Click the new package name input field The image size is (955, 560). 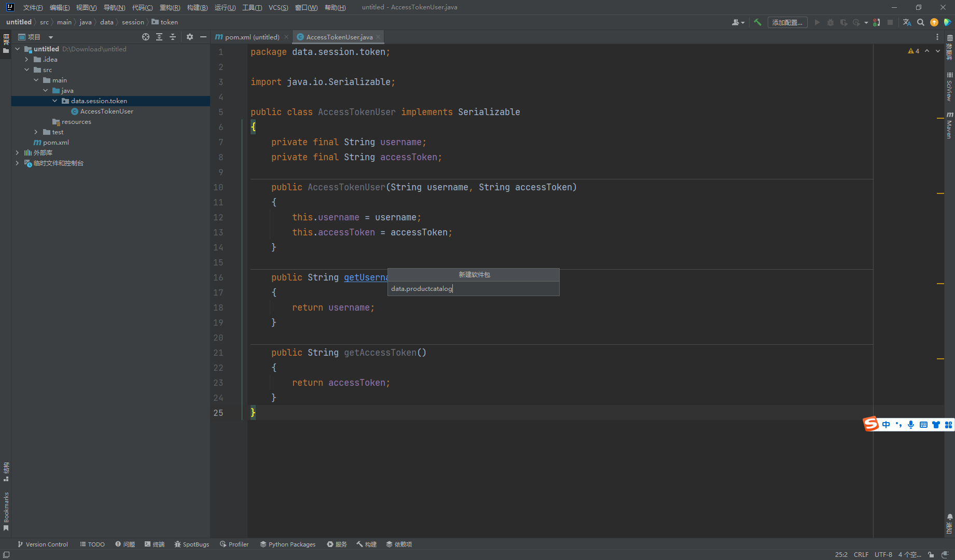point(474,289)
